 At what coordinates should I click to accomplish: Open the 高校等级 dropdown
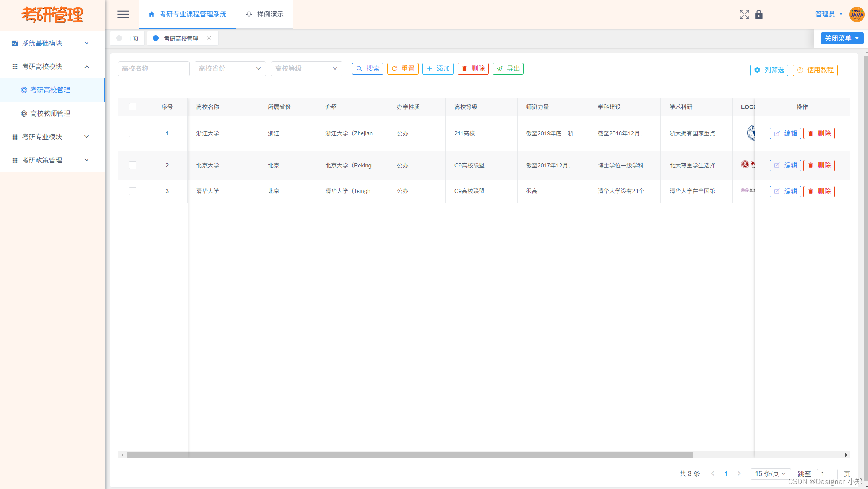click(306, 69)
